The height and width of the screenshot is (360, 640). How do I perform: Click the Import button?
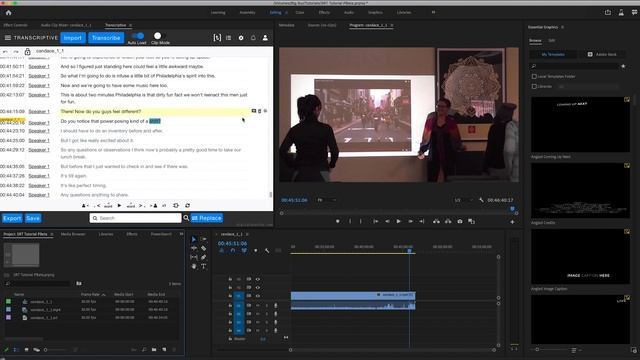click(x=73, y=38)
